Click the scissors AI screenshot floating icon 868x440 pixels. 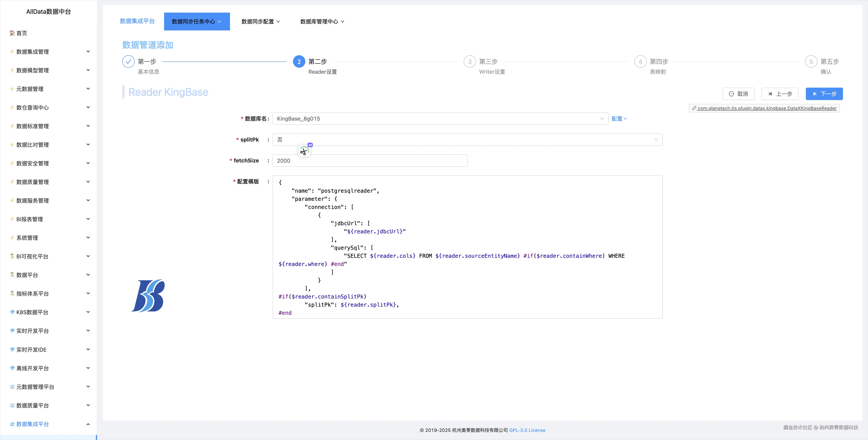point(304,151)
